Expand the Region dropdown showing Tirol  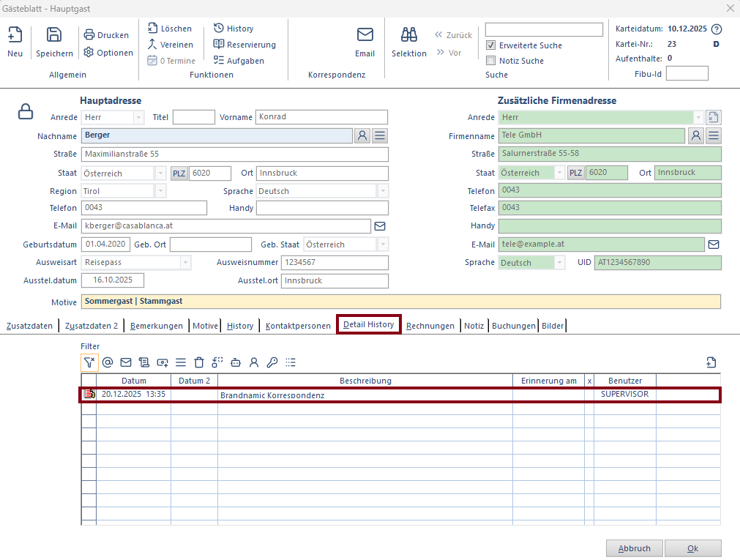[x=160, y=191]
